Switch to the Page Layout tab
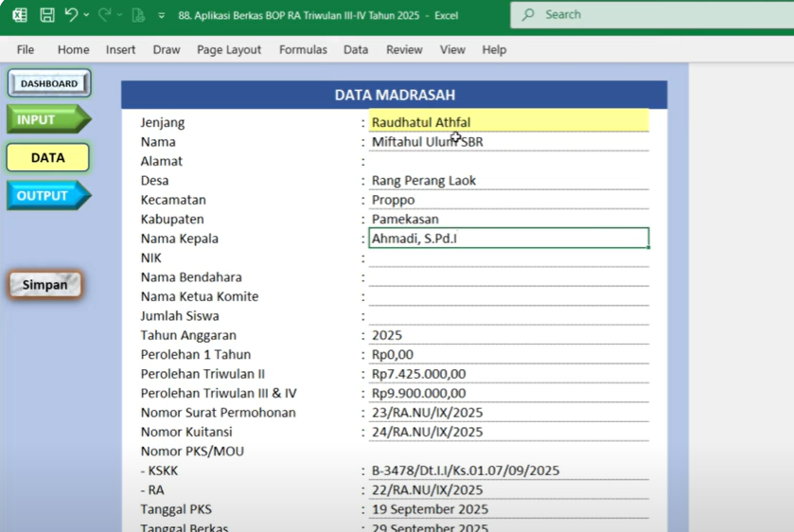Viewport: 794px width, 532px height. click(229, 49)
